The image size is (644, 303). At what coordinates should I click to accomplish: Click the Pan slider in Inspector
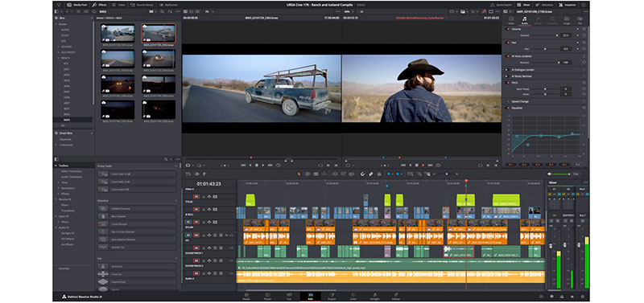[545, 49]
